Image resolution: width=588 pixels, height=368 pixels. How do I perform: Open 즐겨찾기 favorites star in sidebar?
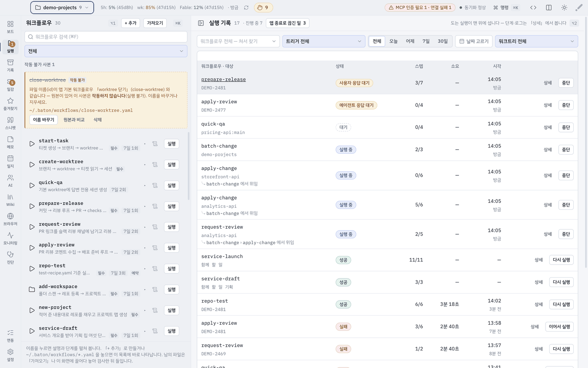click(10, 104)
